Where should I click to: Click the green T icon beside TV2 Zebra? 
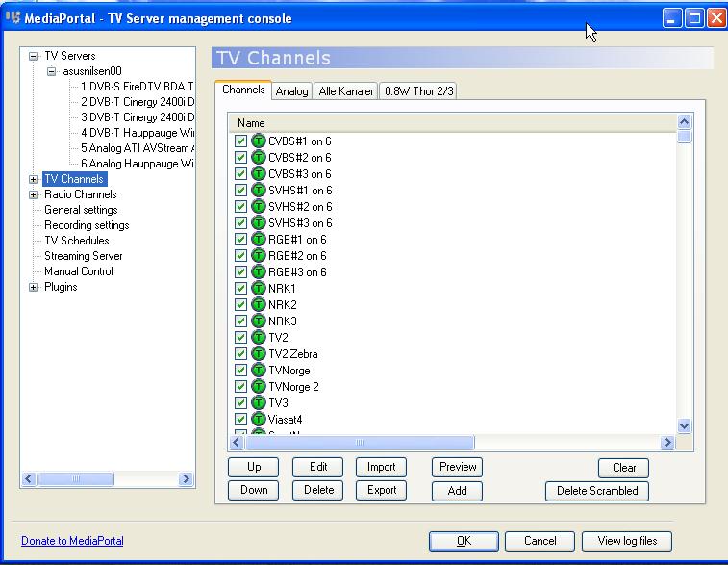[x=258, y=353]
